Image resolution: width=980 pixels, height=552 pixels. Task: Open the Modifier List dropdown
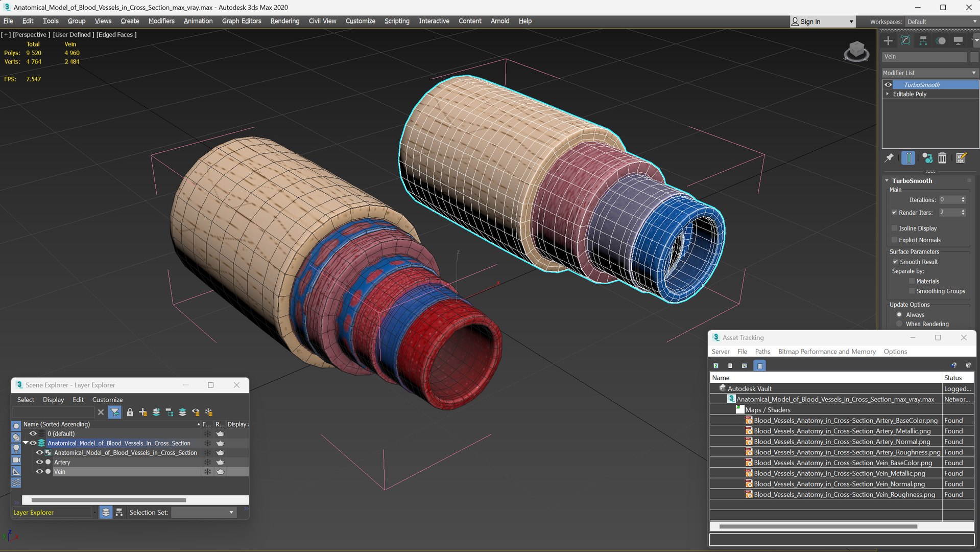929,73
